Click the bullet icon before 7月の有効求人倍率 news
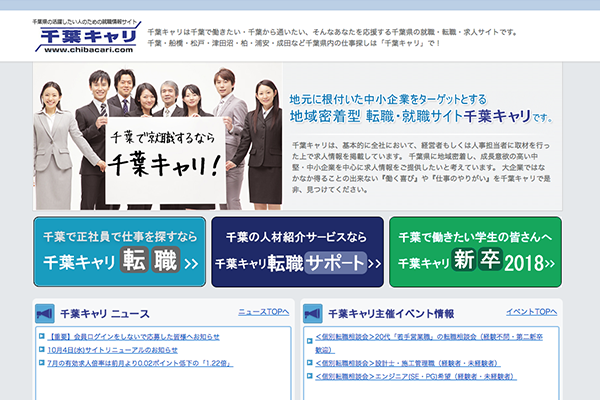This screenshot has height=400, width=600. (42, 362)
